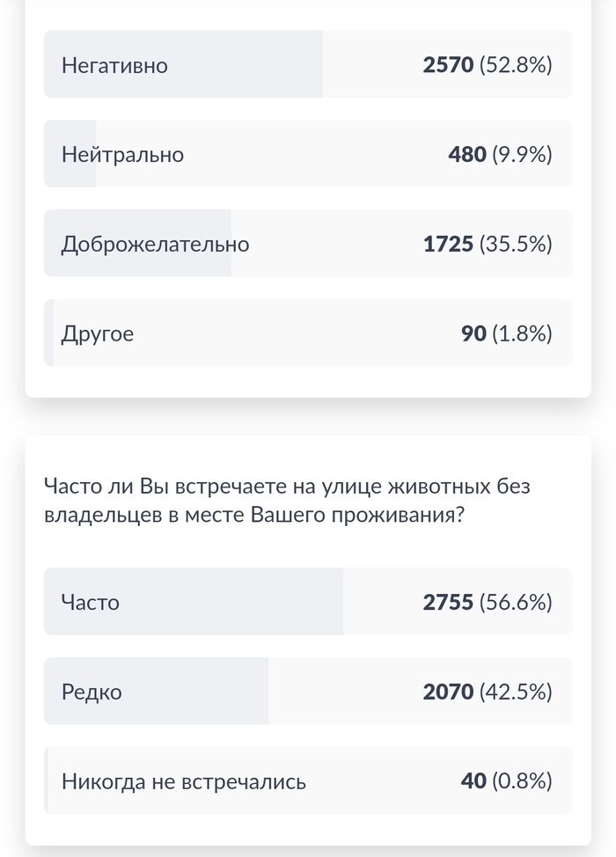Choose the Доброжелательно option label

(x=155, y=244)
